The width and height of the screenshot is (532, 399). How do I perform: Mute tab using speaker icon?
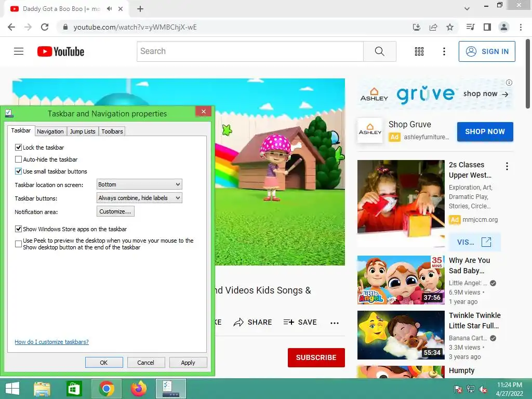coord(109,9)
